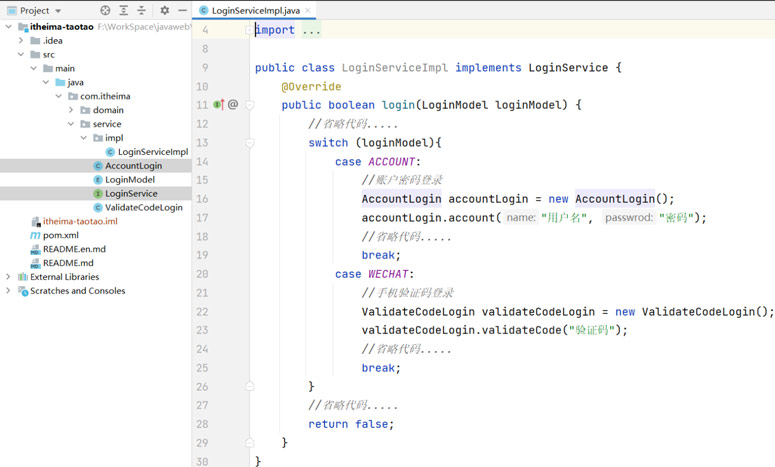Viewport: 775px width, 467px height.
Task: Expand the domain package
Action: (x=71, y=110)
